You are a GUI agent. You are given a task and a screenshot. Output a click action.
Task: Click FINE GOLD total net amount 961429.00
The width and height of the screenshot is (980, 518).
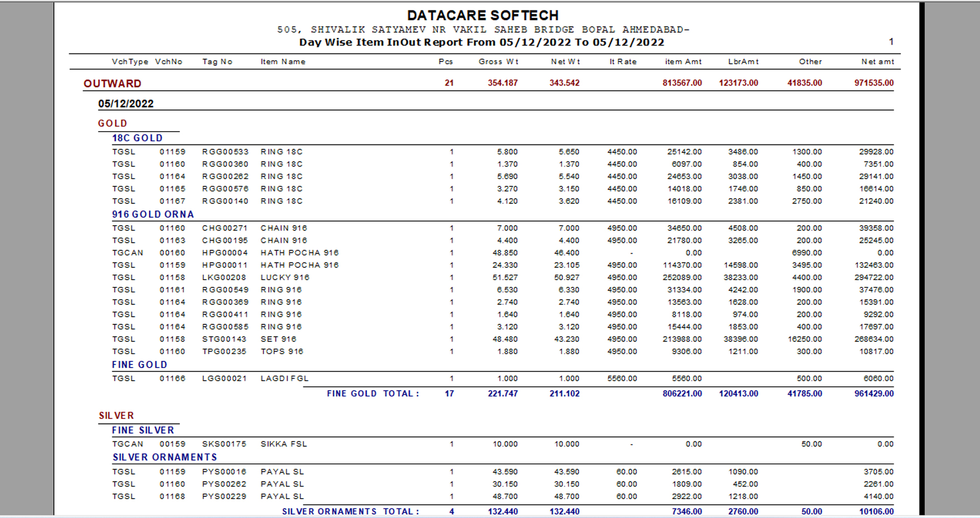click(x=874, y=393)
